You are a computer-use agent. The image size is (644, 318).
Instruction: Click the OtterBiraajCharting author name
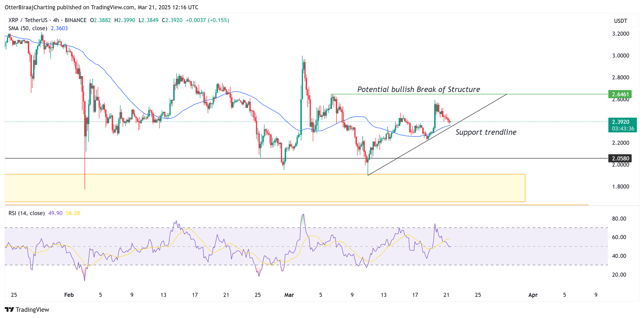pos(30,7)
